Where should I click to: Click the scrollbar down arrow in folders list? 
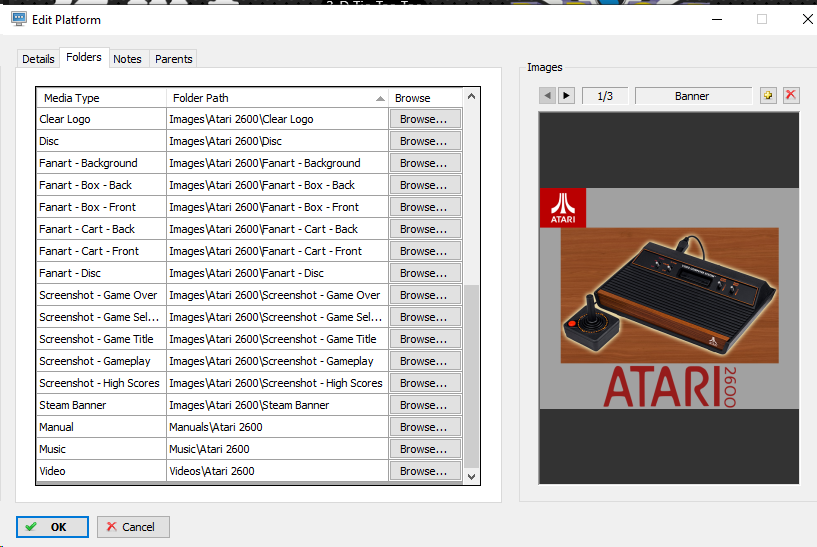tap(471, 476)
